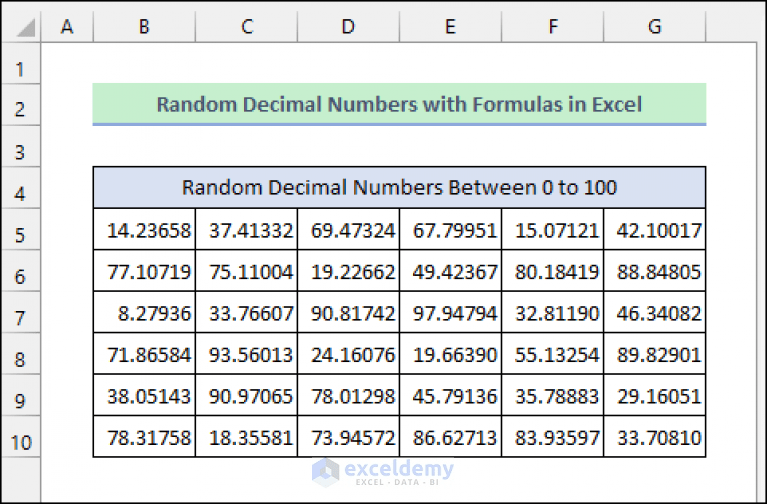Select cell containing 78.31758
This screenshot has width=767, height=504.
click(x=144, y=437)
